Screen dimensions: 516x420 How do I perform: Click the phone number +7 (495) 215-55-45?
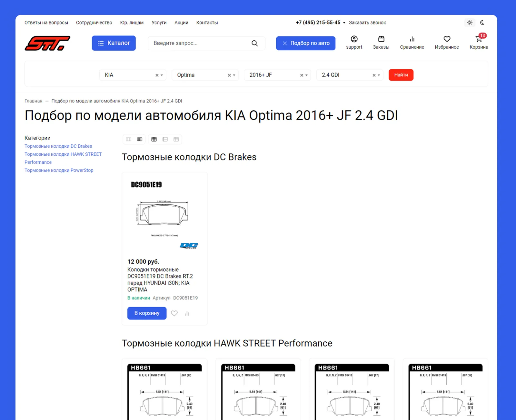[318, 23]
